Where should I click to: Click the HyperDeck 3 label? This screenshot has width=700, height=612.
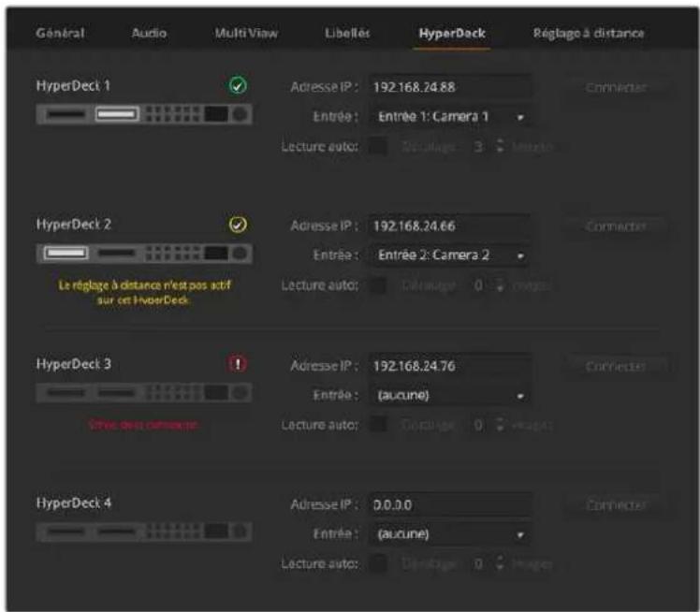pos(73,364)
